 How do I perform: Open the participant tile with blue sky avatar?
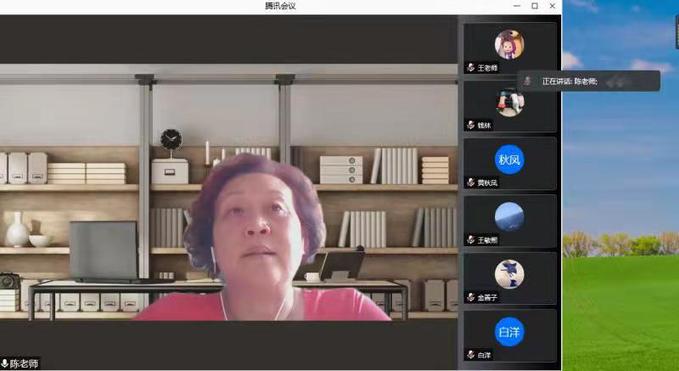point(510,221)
